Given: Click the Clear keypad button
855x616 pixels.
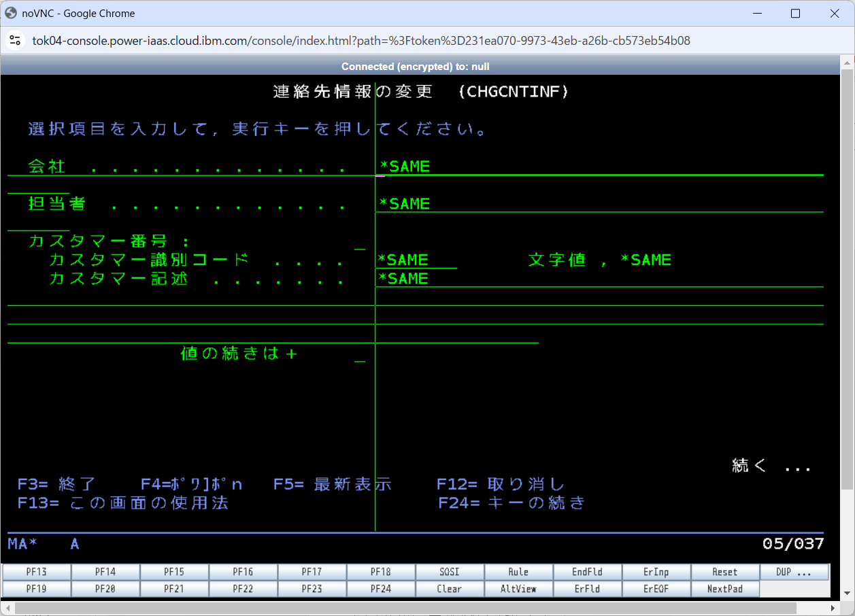Looking at the screenshot, I should tap(450, 589).
